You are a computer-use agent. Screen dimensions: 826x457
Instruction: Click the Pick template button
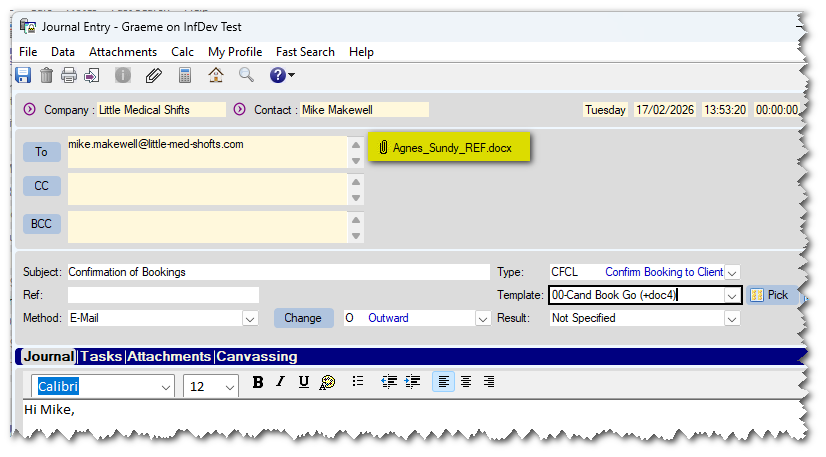(x=772, y=295)
